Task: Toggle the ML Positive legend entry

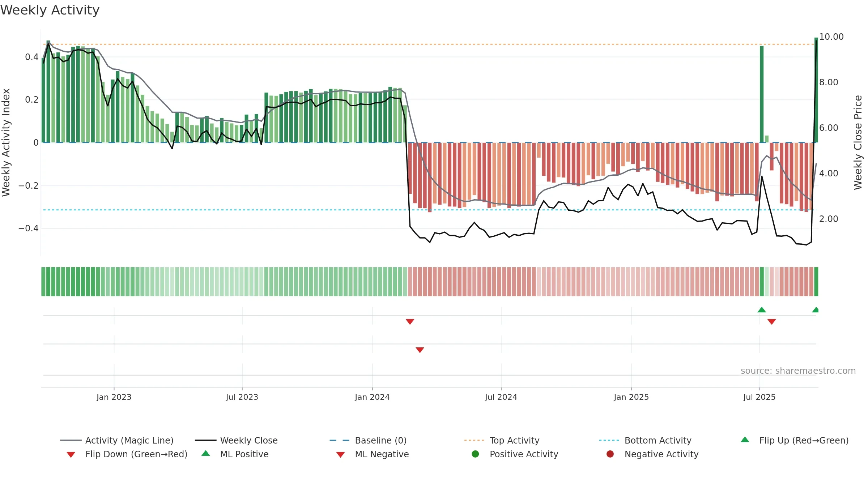Action: pyautogui.click(x=235, y=454)
